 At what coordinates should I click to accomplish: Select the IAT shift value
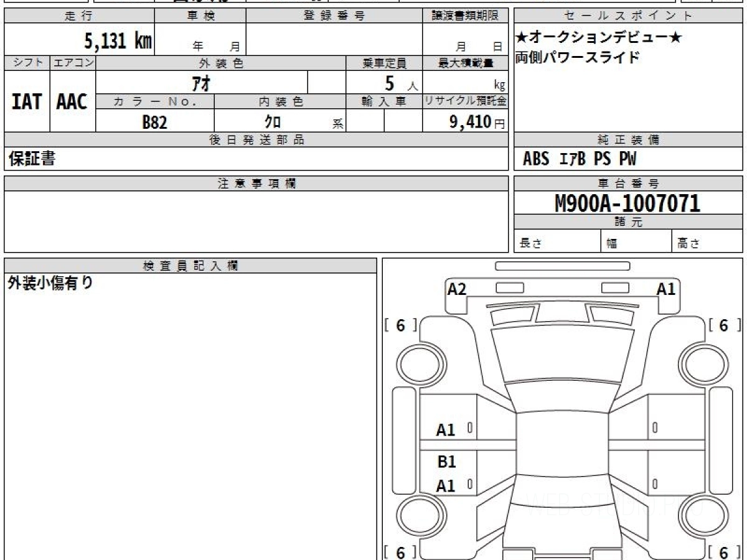point(27,101)
